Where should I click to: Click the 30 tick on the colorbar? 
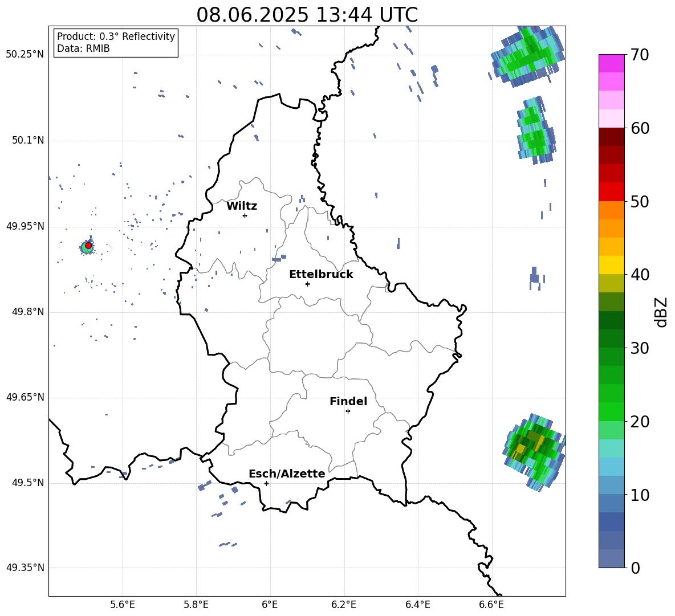(x=640, y=348)
